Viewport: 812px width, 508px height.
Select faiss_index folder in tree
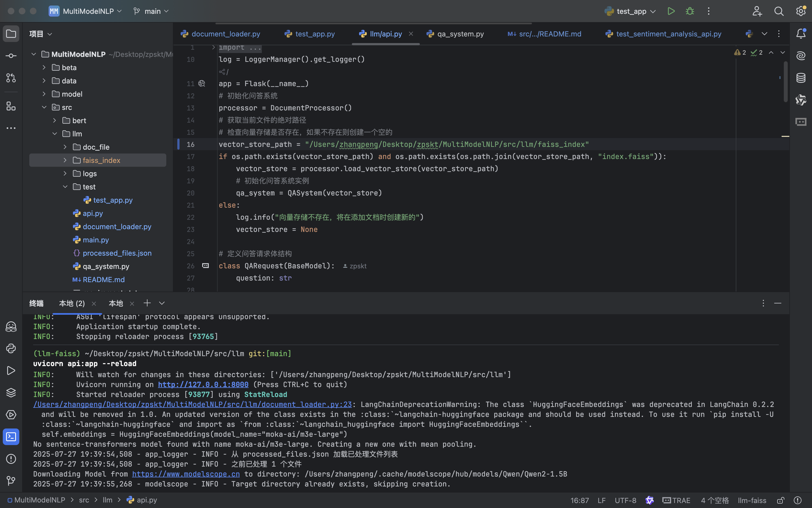[x=98, y=160]
